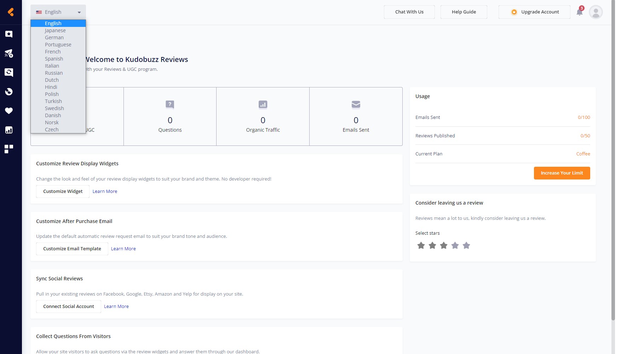The height and width of the screenshot is (354, 644).
Task: Choose Italian in language list
Action: pos(58,66)
